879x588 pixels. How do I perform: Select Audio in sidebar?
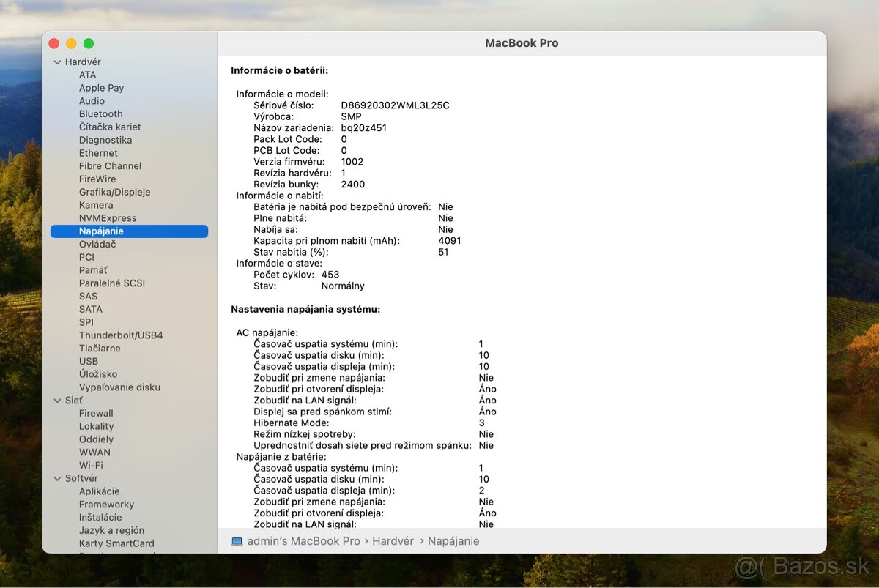(92, 101)
